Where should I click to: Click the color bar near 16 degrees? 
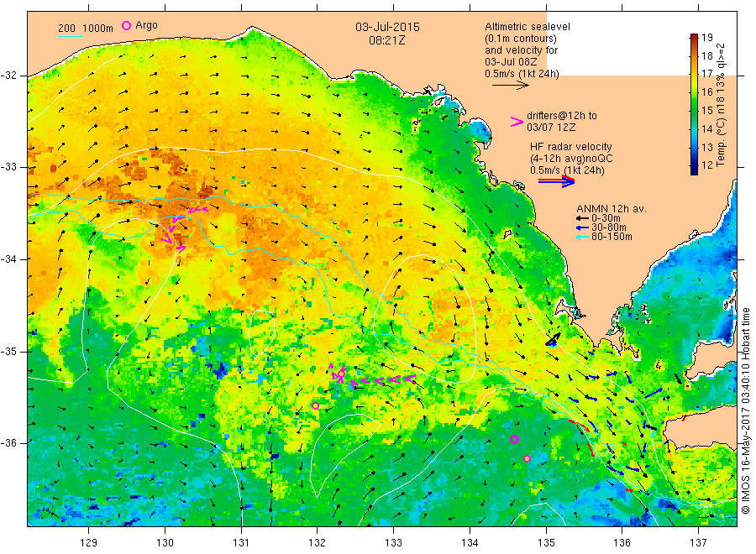tap(694, 91)
